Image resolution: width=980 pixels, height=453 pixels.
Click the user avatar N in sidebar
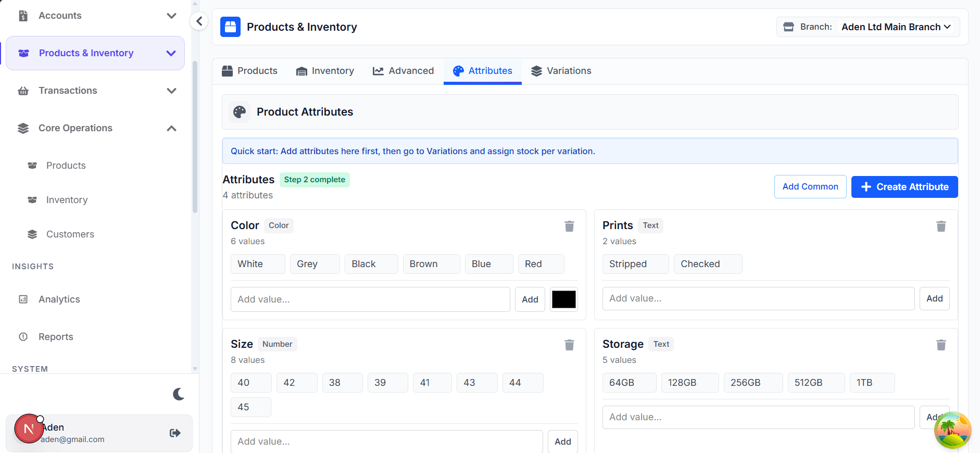point(29,429)
